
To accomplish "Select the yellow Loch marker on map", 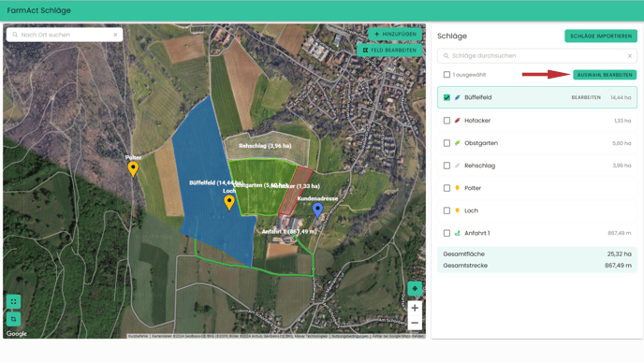I will coord(229,202).
